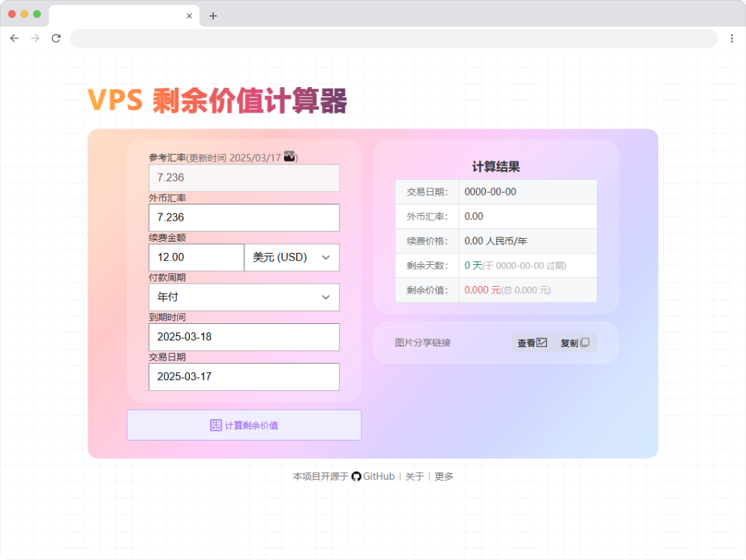Screen dimensions: 746x560
Task: Click the 查看 image view button
Action: (x=532, y=343)
